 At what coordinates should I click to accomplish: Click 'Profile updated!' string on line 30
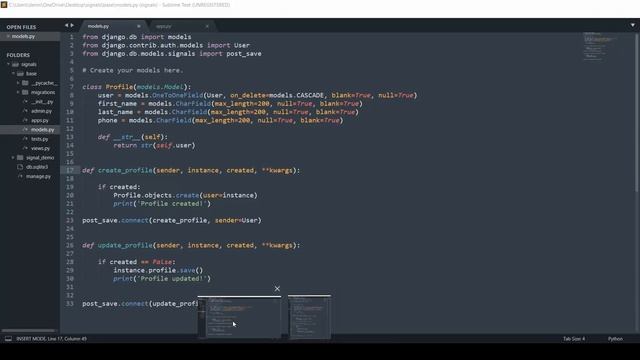[172, 279]
